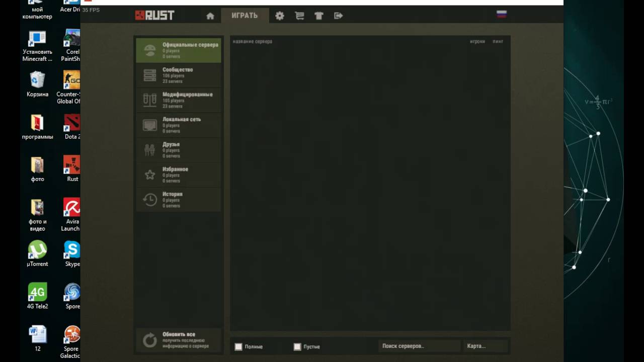Focus the Поиск серверов search field

[x=419, y=346]
